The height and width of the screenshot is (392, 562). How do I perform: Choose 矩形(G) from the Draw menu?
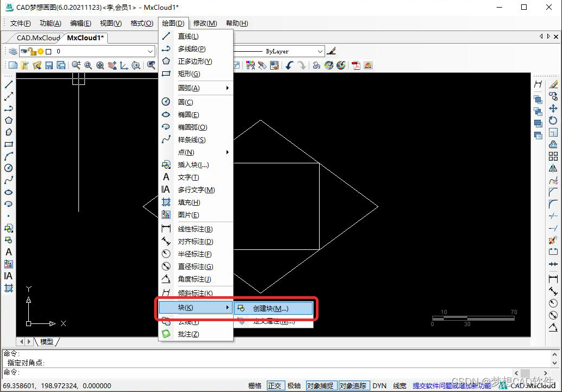(196, 74)
